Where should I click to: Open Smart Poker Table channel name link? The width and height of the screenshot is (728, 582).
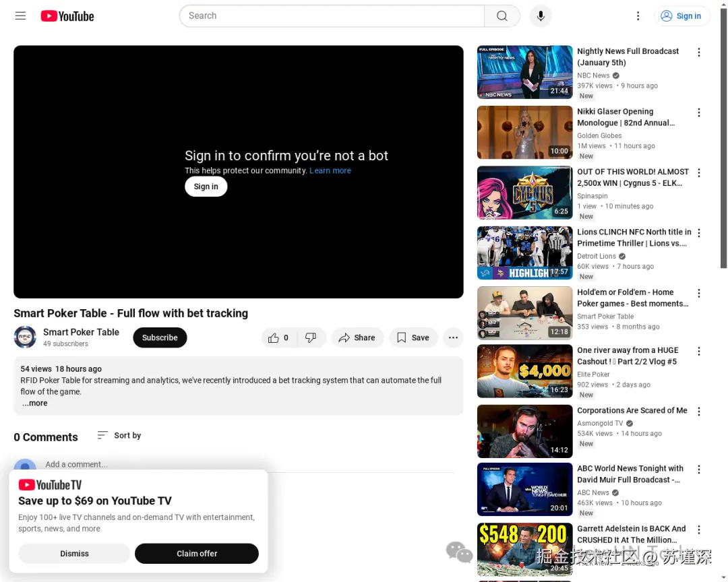(x=82, y=332)
